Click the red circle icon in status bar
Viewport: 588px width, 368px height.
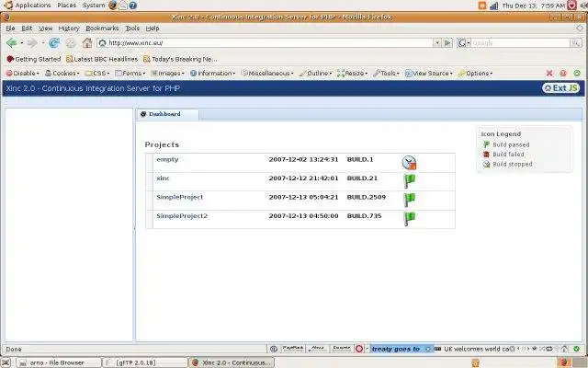359,349
